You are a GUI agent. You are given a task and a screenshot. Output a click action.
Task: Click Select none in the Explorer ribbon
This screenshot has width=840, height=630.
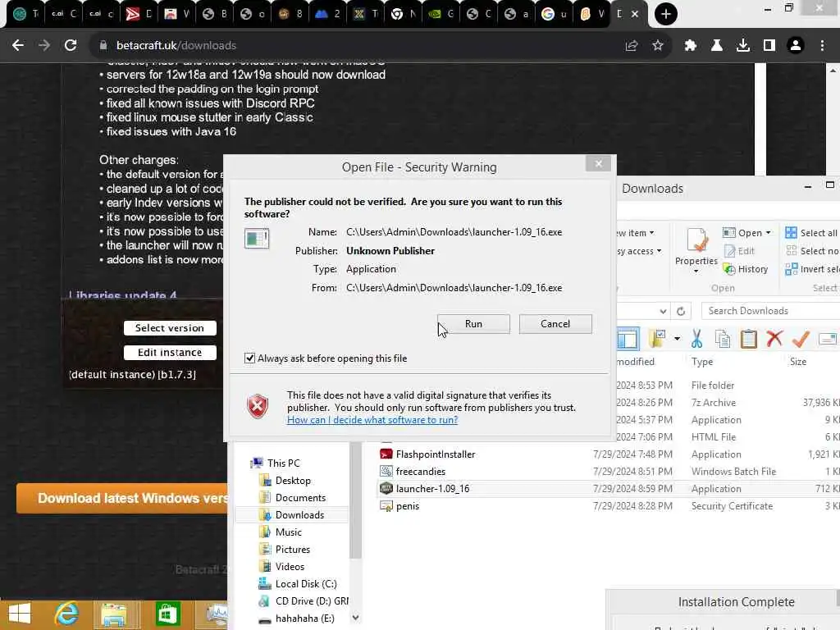point(811,251)
